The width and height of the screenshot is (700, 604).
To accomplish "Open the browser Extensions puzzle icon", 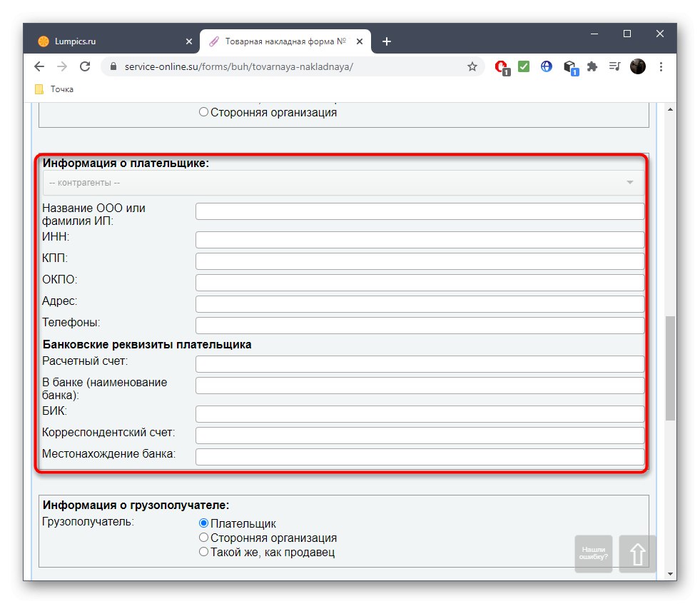I will 592,66.
